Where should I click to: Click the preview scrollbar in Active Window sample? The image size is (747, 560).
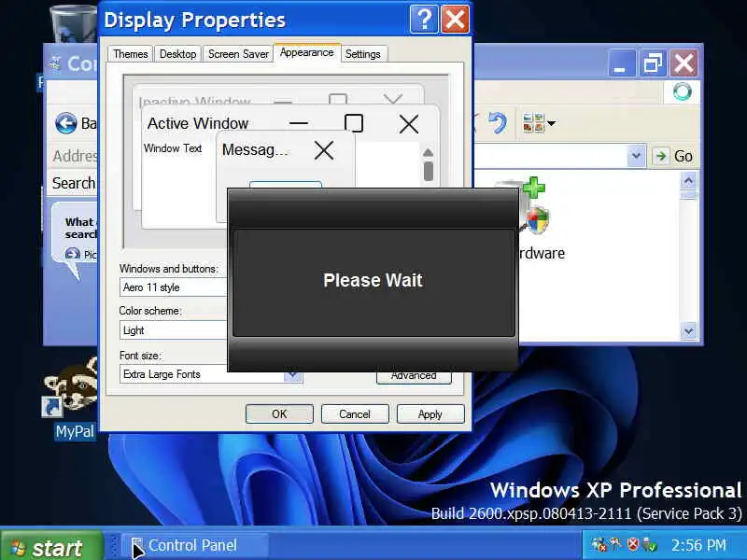click(x=428, y=166)
